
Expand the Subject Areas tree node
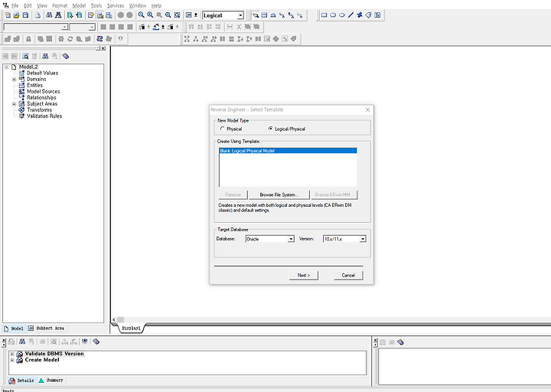click(x=14, y=104)
